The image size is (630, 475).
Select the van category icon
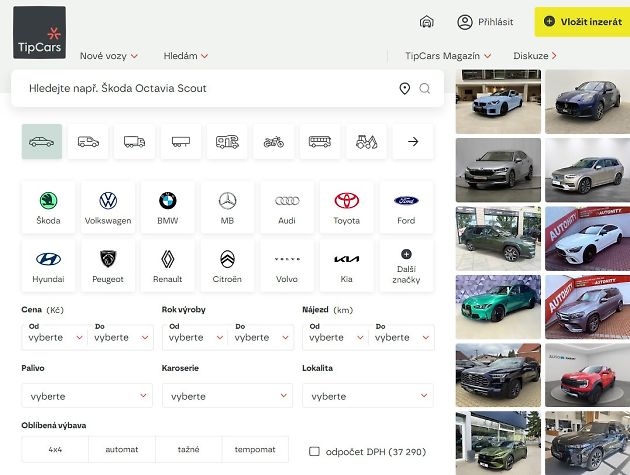pyautogui.click(x=88, y=141)
